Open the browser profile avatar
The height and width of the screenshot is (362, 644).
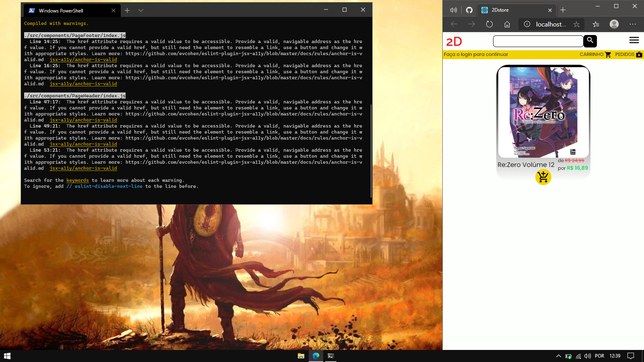[x=614, y=24]
